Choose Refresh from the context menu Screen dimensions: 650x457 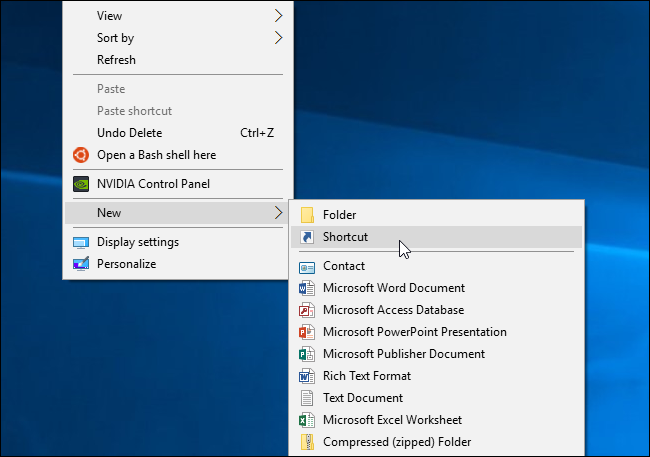pos(178,60)
